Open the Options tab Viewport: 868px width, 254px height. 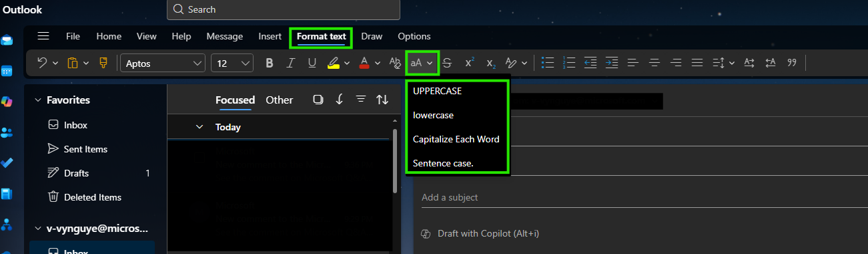click(414, 36)
